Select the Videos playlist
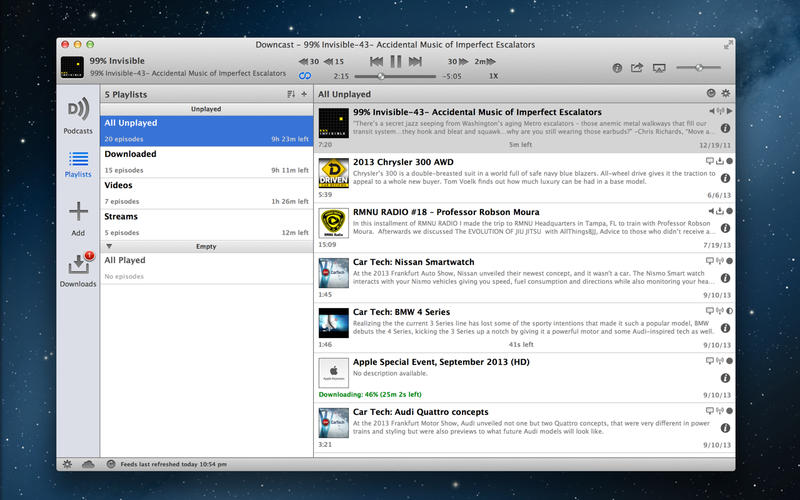The image size is (800, 500). (x=206, y=193)
